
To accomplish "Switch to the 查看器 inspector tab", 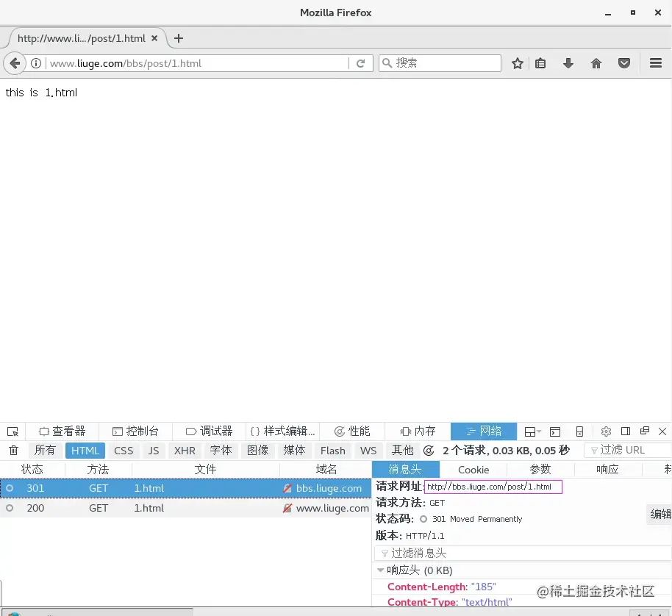I will [62, 431].
